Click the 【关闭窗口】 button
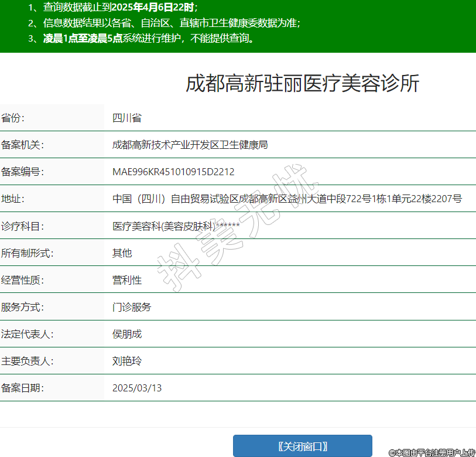Image resolution: width=476 pixels, height=457 pixels. click(x=302, y=446)
